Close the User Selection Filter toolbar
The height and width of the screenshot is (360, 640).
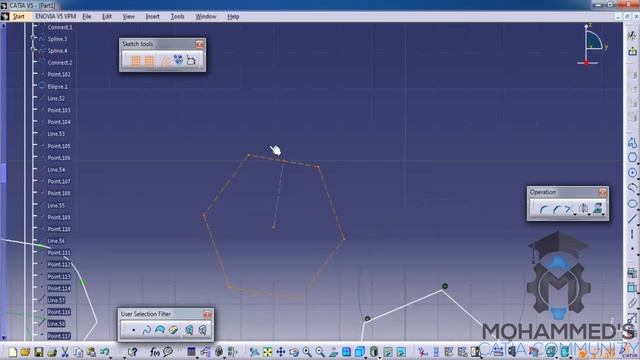pyautogui.click(x=207, y=314)
